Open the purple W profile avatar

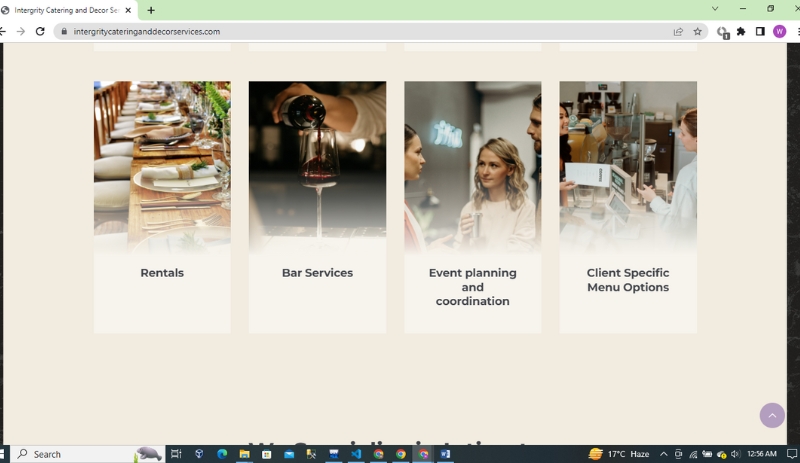[x=779, y=32]
